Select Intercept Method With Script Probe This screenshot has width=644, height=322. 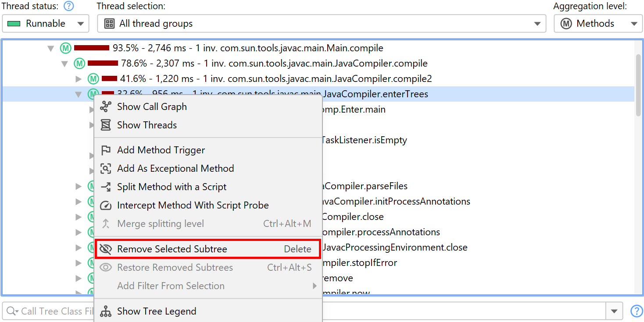pyautogui.click(x=193, y=205)
